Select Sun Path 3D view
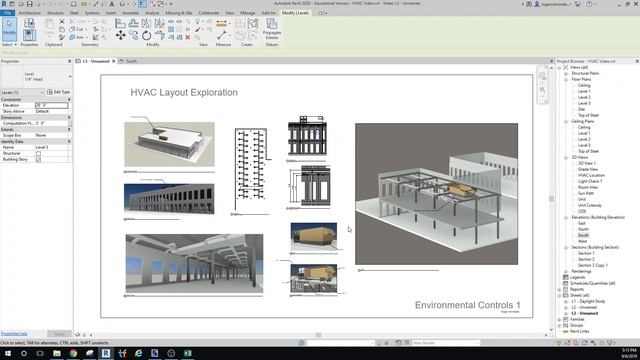The width and height of the screenshot is (640, 360). (586, 193)
